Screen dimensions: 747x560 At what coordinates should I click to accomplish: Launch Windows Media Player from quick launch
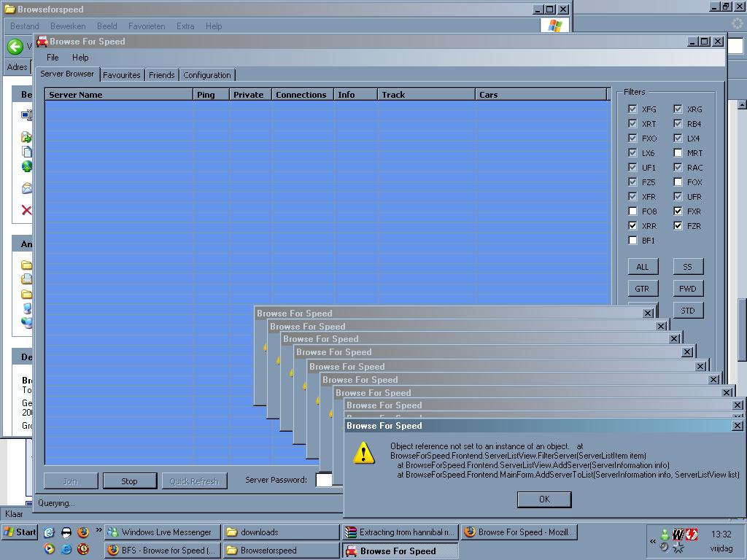coord(49,549)
